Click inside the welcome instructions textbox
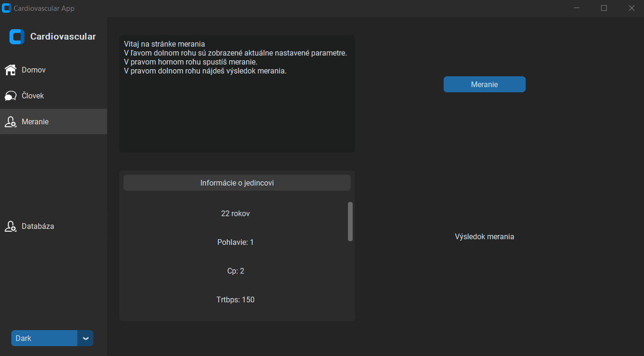Image resolution: width=644 pixels, height=356 pixels. point(237,94)
